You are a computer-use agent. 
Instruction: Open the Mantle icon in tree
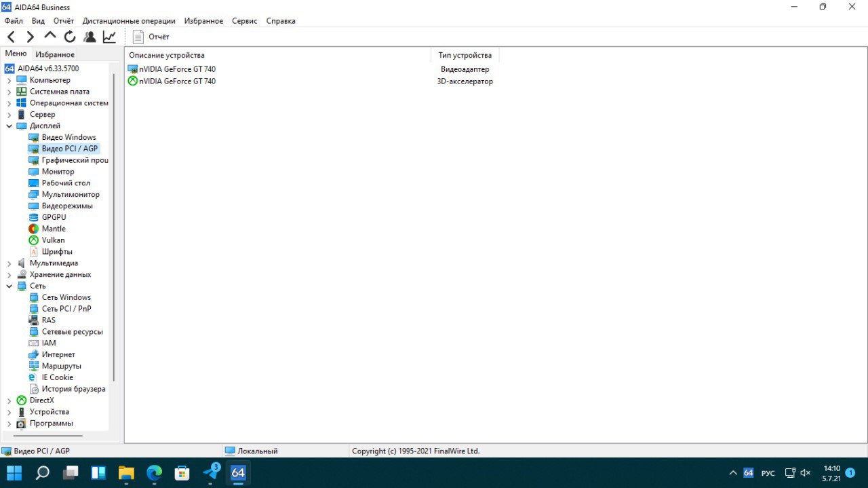[34, 229]
